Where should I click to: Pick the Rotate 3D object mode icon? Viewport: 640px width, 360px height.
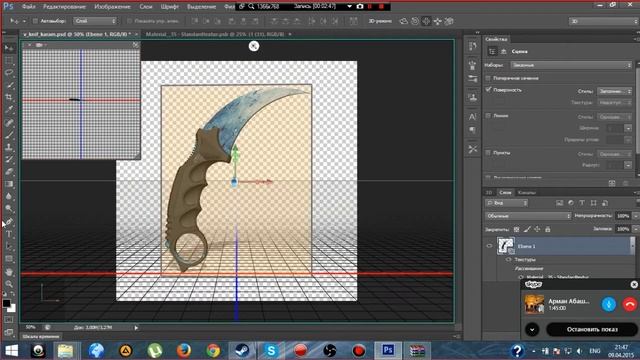click(x=404, y=21)
